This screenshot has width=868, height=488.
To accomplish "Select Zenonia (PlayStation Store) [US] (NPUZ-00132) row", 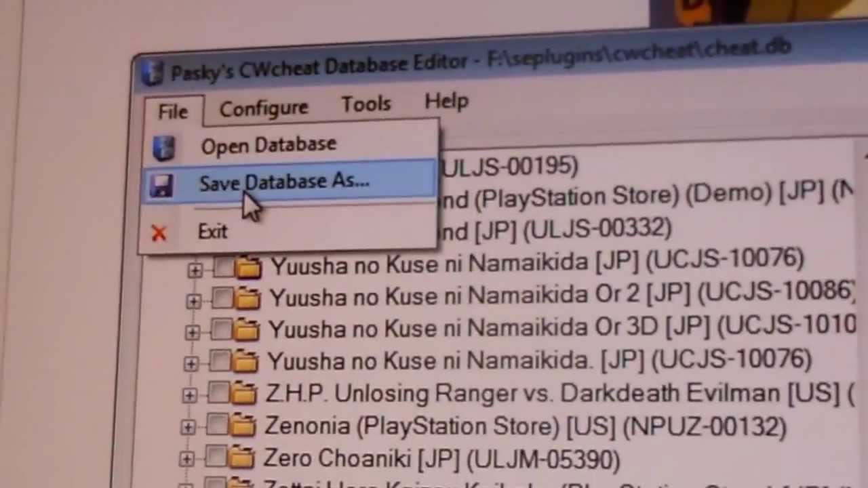I will point(526,426).
